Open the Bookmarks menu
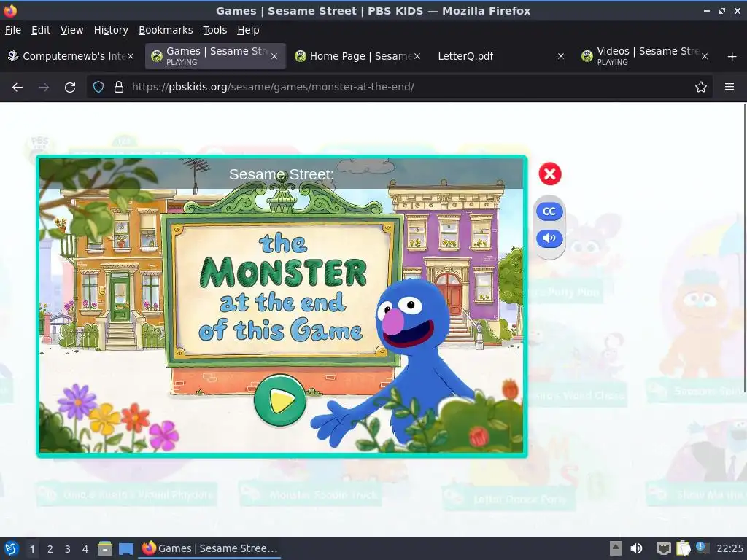Screen dimensions: 747x560 (x=166, y=30)
